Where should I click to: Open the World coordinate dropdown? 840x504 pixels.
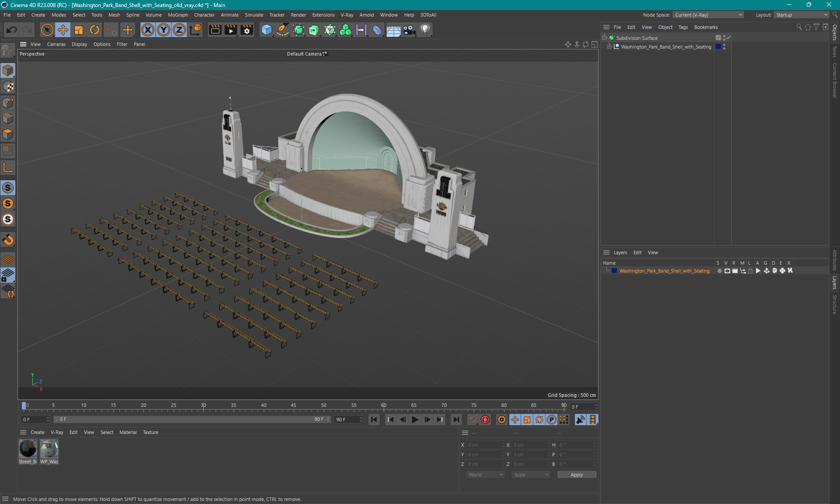click(486, 475)
